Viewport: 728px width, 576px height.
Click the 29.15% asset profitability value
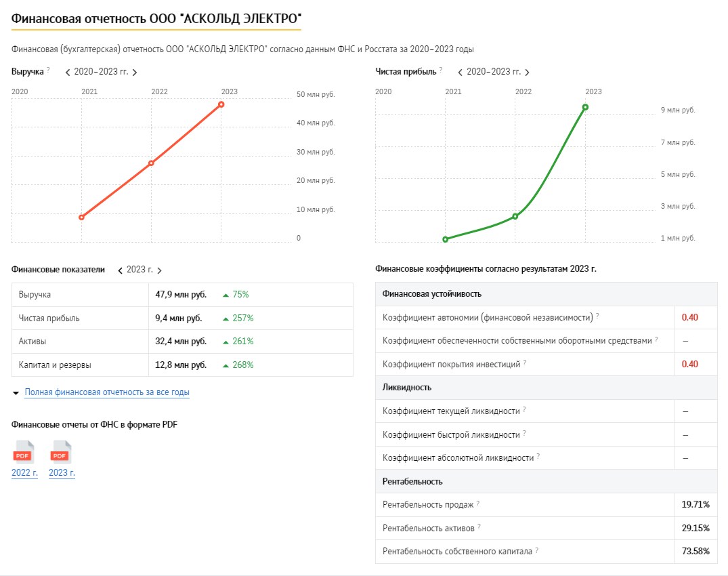pyautogui.click(x=695, y=528)
